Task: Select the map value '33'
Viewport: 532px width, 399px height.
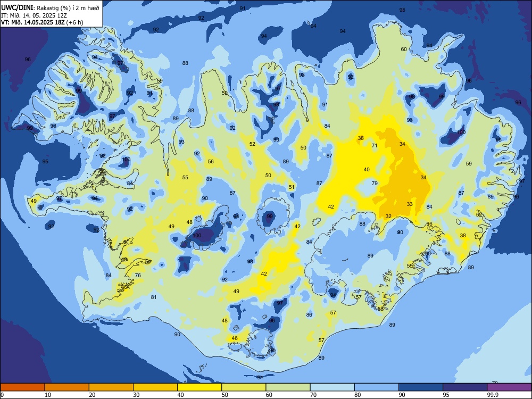Action: (410, 204)
